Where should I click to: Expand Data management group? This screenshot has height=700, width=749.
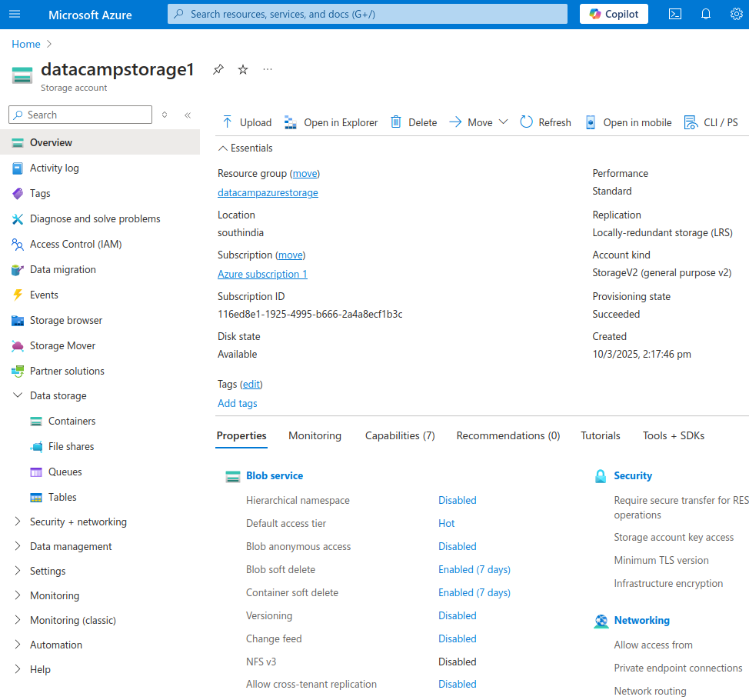click(x=18, y=545)
